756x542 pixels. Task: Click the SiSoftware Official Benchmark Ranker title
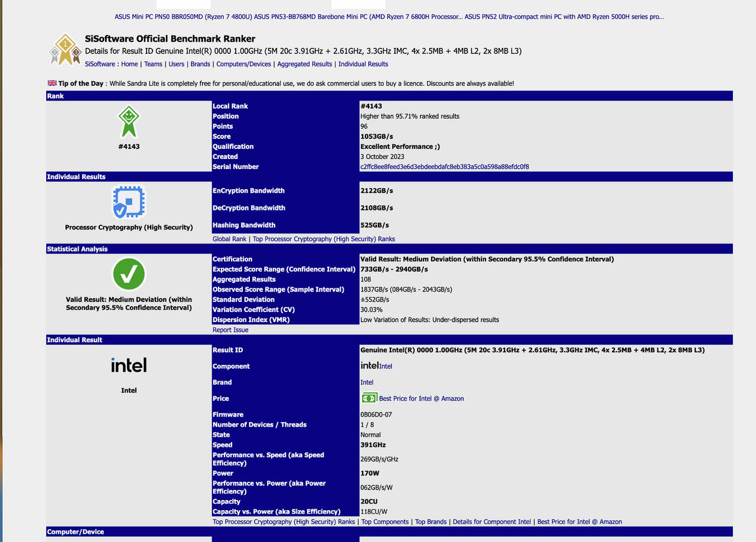170,40
